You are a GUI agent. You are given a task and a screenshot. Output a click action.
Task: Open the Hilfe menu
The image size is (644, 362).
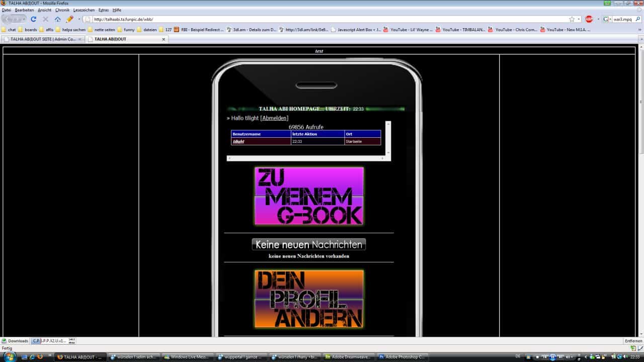[x=117, y=10]
